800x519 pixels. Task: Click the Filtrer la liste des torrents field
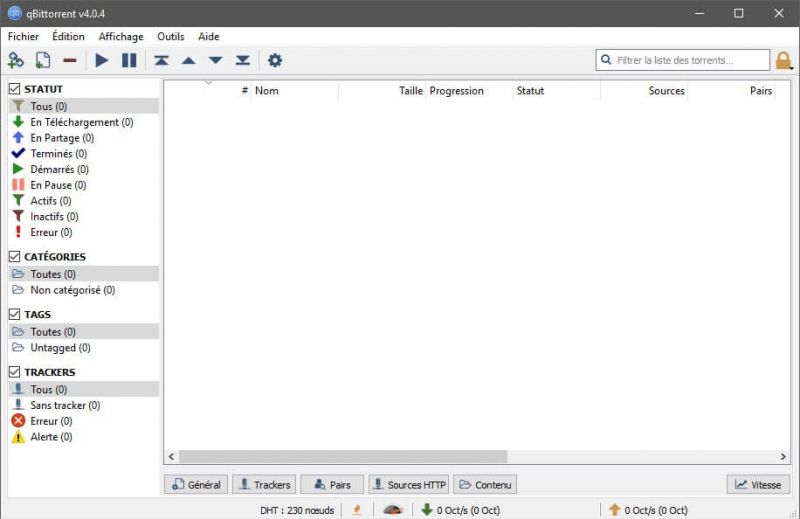[683, 60]
